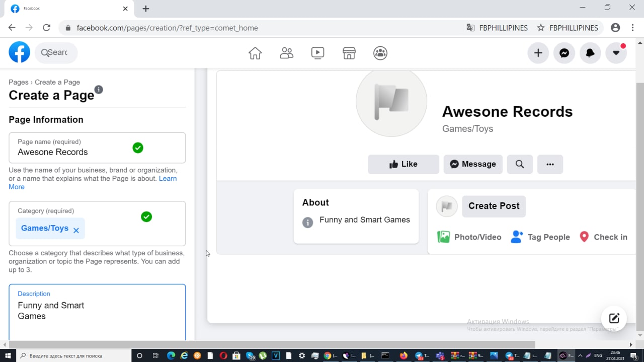Click the ENG language indicator
644x362 pixels.
[x=598, y=355]
